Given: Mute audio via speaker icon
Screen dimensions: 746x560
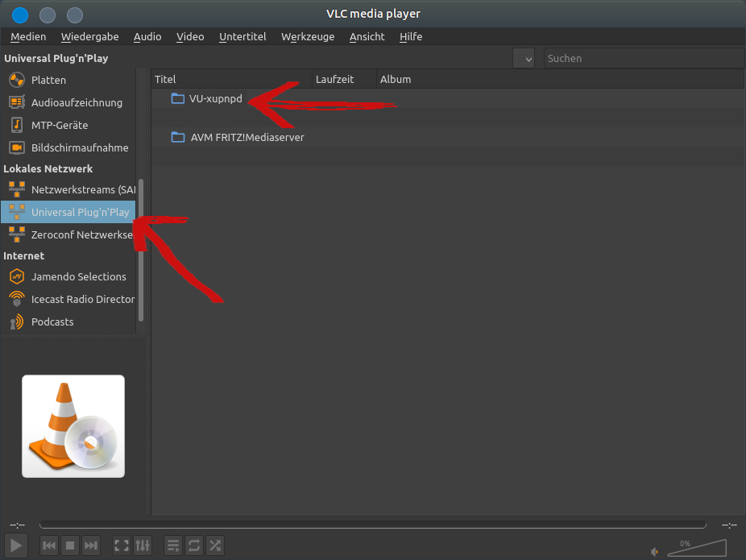Looking at the screenshot, I should [654, 552].
